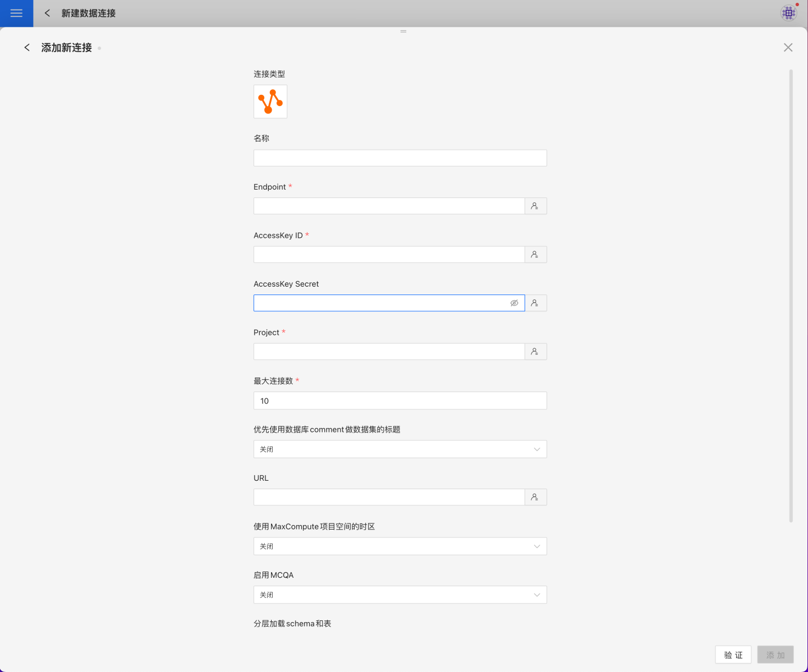Expand the 启用MCQA dropdown
This screenshot has height=672, width=808.
(x=400, y=595)
